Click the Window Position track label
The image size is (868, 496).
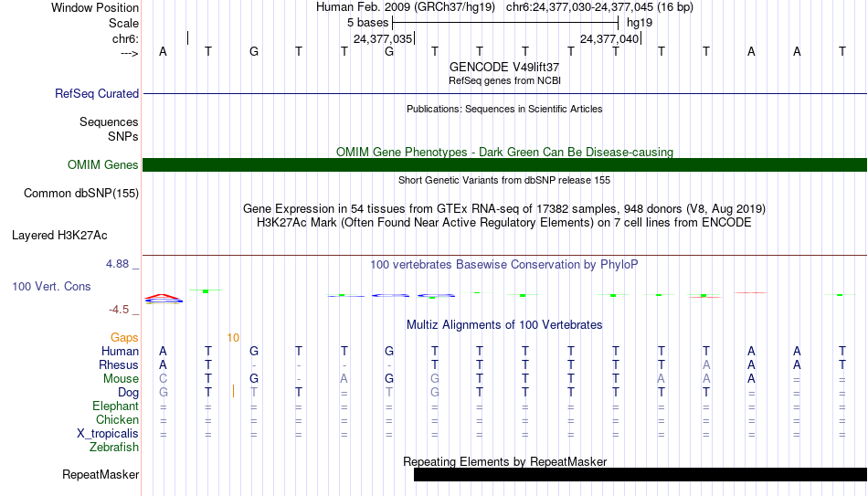(x=95, y=7)
